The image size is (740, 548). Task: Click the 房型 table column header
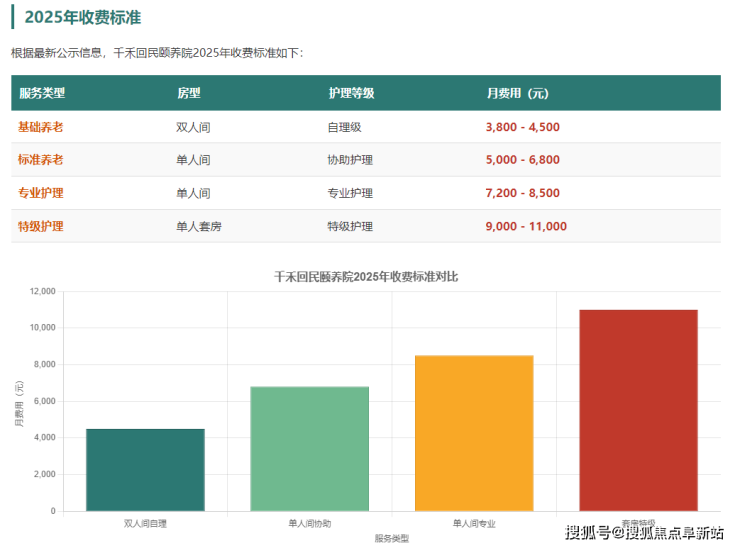coord(188,93)
